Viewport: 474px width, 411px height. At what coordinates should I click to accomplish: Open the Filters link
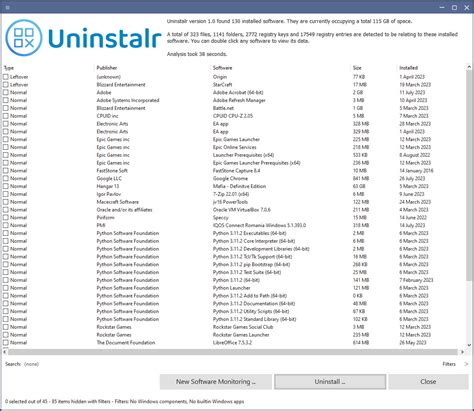pyautogui.click(x=449, y=364)
